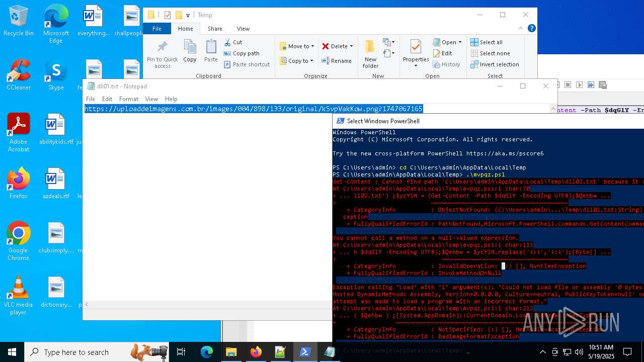Click the Notepad horizontal scrollbar left arrow
This screenshot has width=644, height=362.
[87, 305]
